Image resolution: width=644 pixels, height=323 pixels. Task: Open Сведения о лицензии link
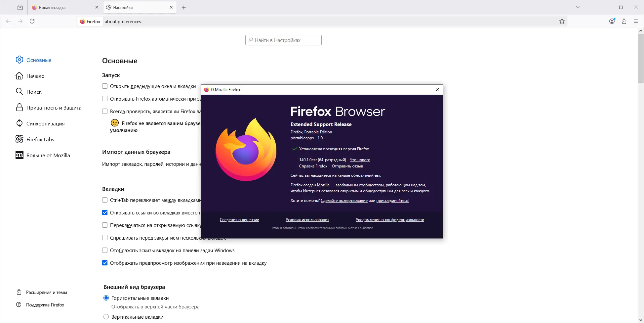[239, 220]
